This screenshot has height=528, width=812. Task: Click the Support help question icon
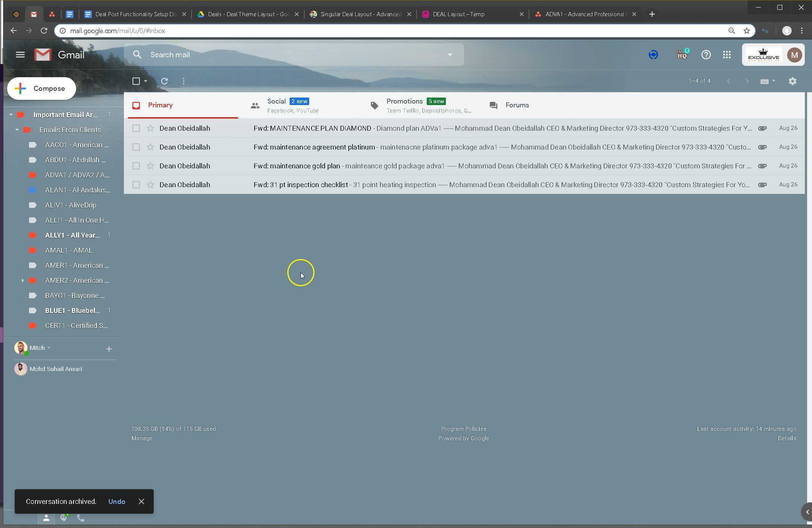coord(706,55)
